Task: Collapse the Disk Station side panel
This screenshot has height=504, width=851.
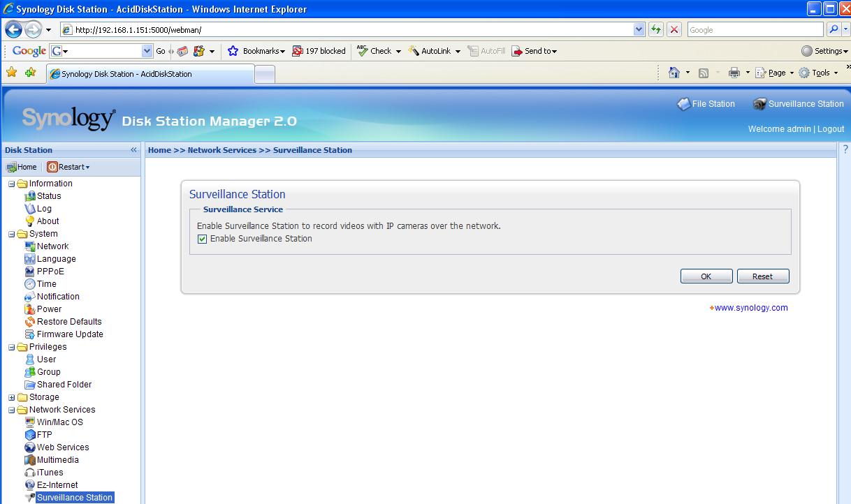Action: tap(133, 150)
